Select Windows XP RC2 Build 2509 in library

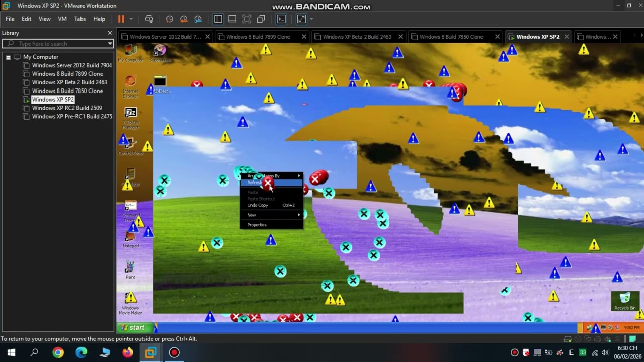point(66,108)
